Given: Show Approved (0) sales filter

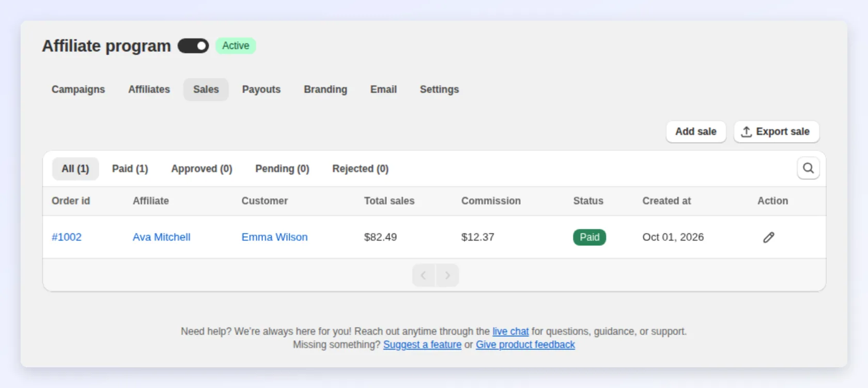Looking at the screenshot, I should click(x=202, y=169).
